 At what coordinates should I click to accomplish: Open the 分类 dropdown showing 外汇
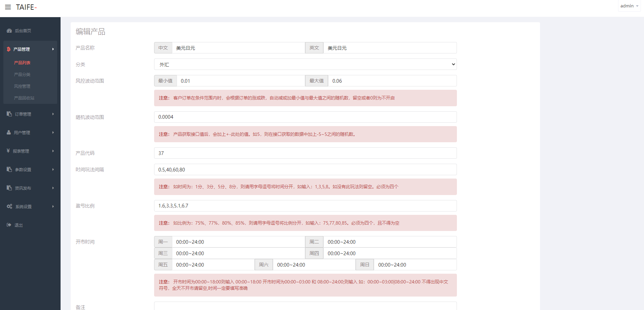[x=305, y=64]
